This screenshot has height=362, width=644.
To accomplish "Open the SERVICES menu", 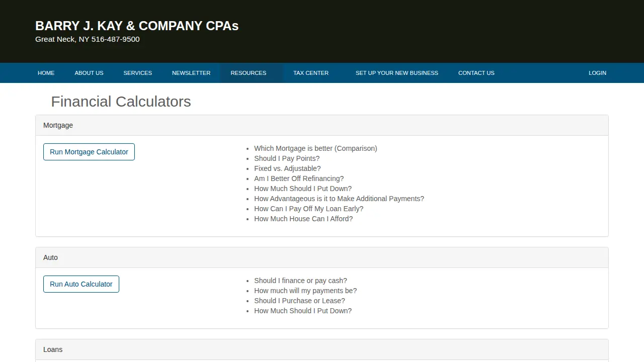I will [x=138, y=73].
